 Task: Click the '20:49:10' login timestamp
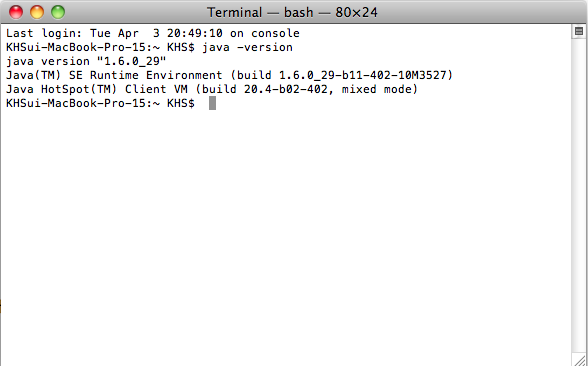pyautogui.click(x=195, y=33)
